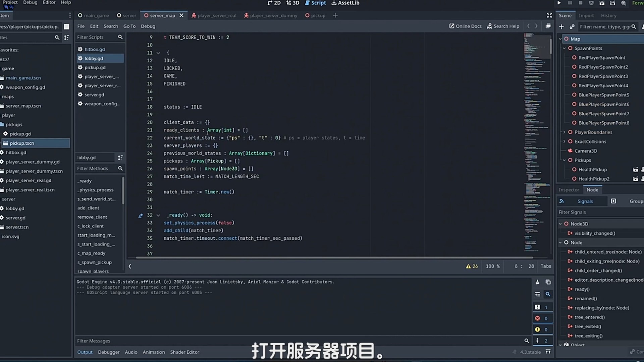Open AssetLib workspace
Viewport: 644px width, 362px height.
tap(345, 3)
